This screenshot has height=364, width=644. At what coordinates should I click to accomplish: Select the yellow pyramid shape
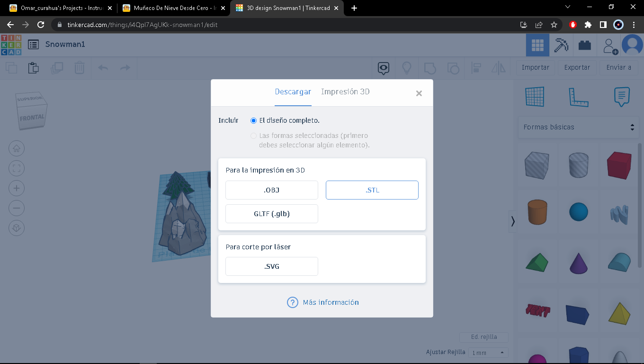(x=619, y=313)
